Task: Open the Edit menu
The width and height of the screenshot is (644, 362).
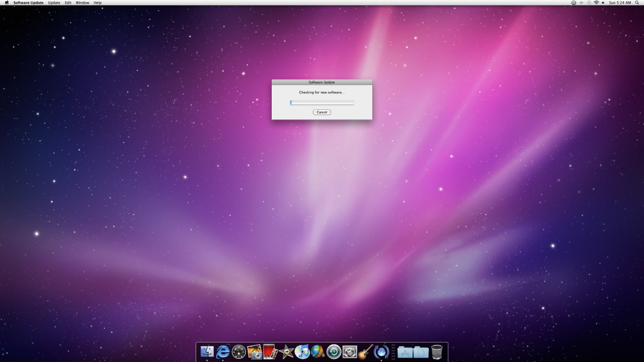Action: pos(68,3)
